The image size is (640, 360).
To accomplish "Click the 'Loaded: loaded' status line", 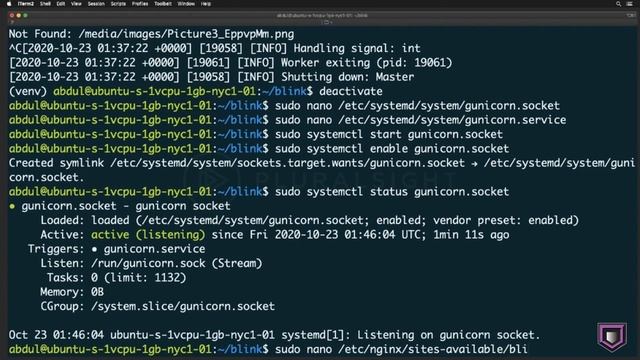I will pyautogui.click(x=309, y=220).
